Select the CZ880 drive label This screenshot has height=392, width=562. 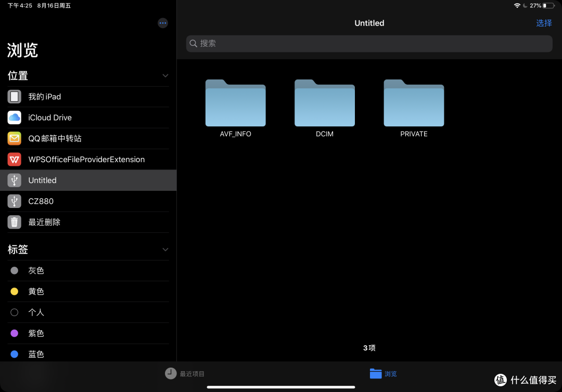(x=41, y=201)
